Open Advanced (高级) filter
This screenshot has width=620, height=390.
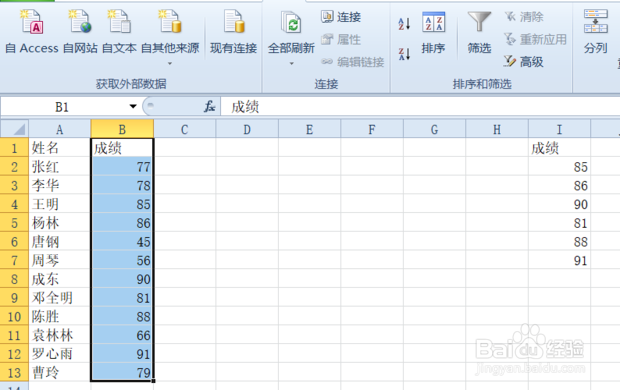click(x=524, y=62)
